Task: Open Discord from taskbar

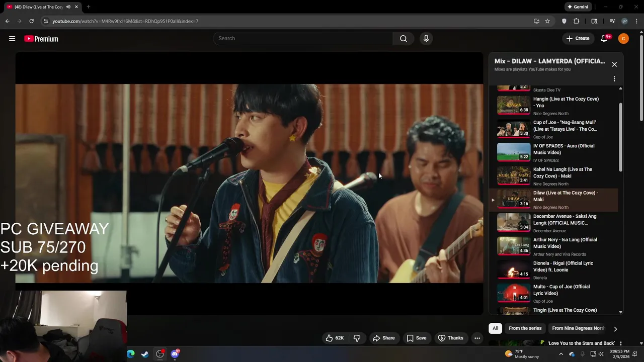Action: tap(175, 354)
